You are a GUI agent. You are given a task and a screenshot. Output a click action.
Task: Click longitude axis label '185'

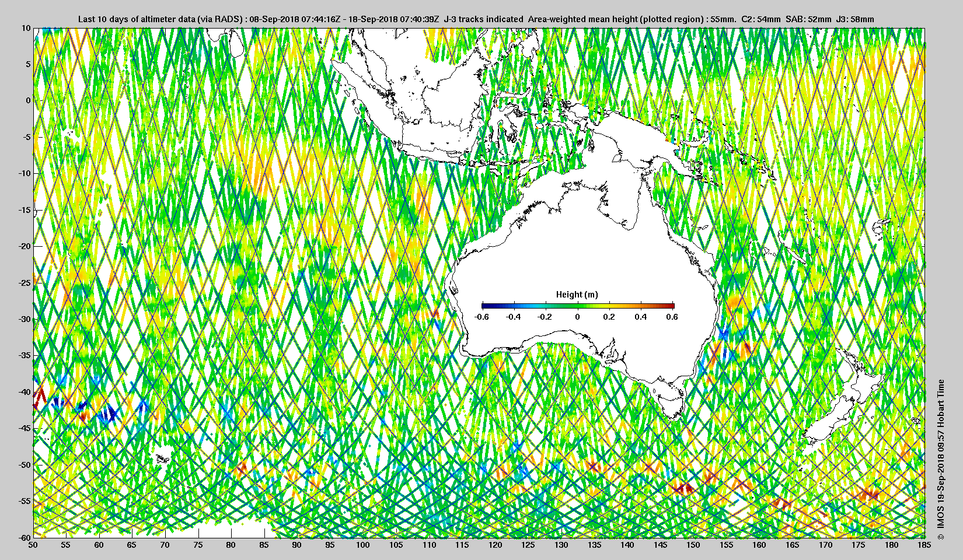click(924, 545)
